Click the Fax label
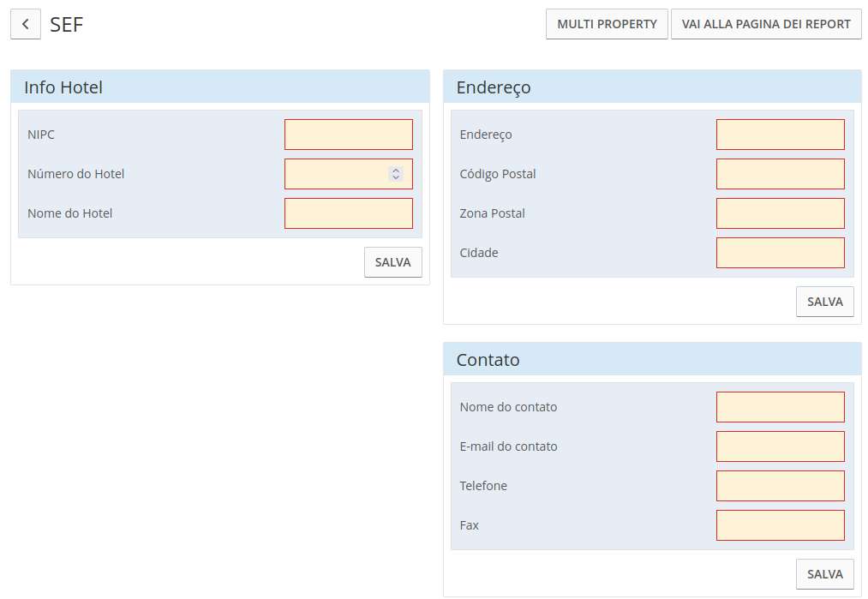868x599 pixels. [x=469, y=524]
